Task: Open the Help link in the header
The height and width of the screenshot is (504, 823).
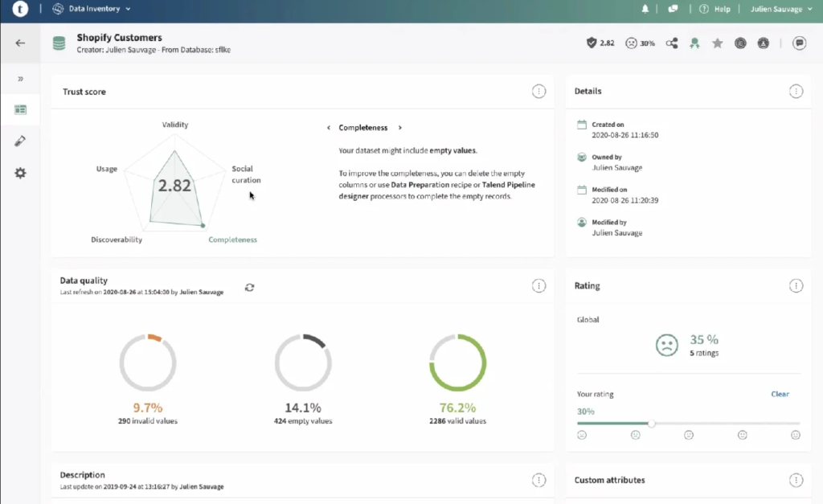Action: coord(723,9)
